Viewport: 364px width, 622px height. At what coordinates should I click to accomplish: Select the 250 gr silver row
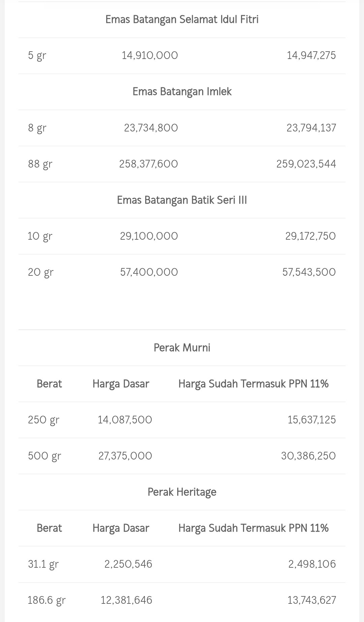coord(43,420)
